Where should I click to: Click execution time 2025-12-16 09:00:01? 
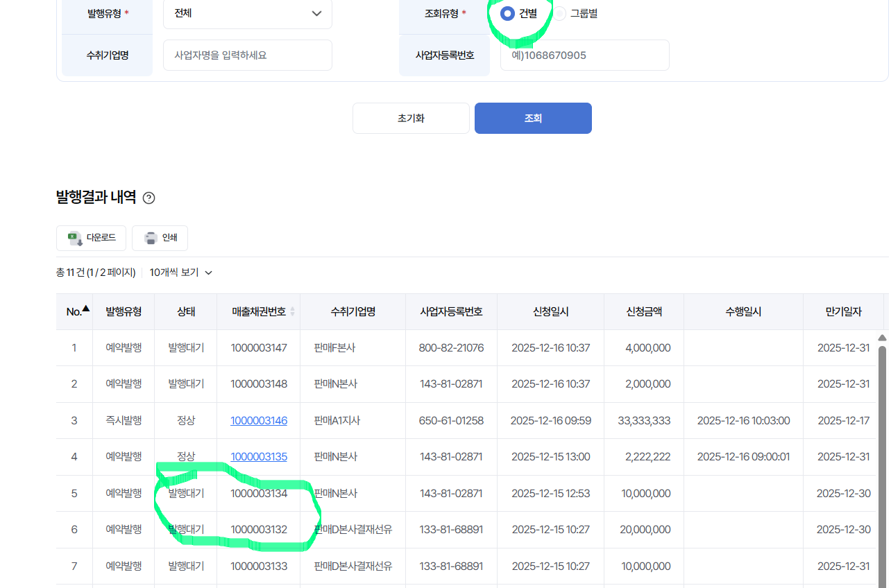pyautogui.click(x=743, y=456)
